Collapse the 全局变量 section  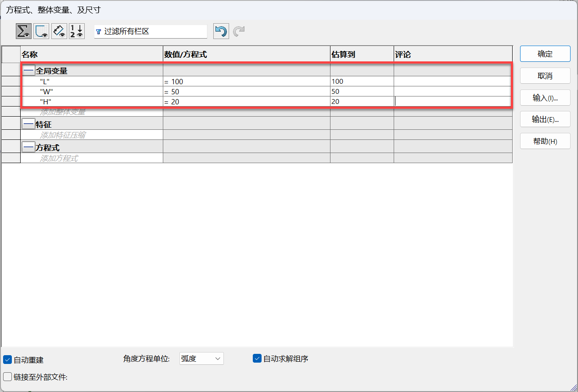tap(29, 71)
